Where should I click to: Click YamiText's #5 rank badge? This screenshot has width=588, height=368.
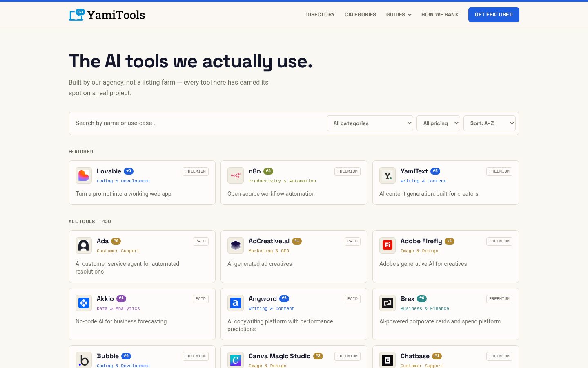coord(435,171)
